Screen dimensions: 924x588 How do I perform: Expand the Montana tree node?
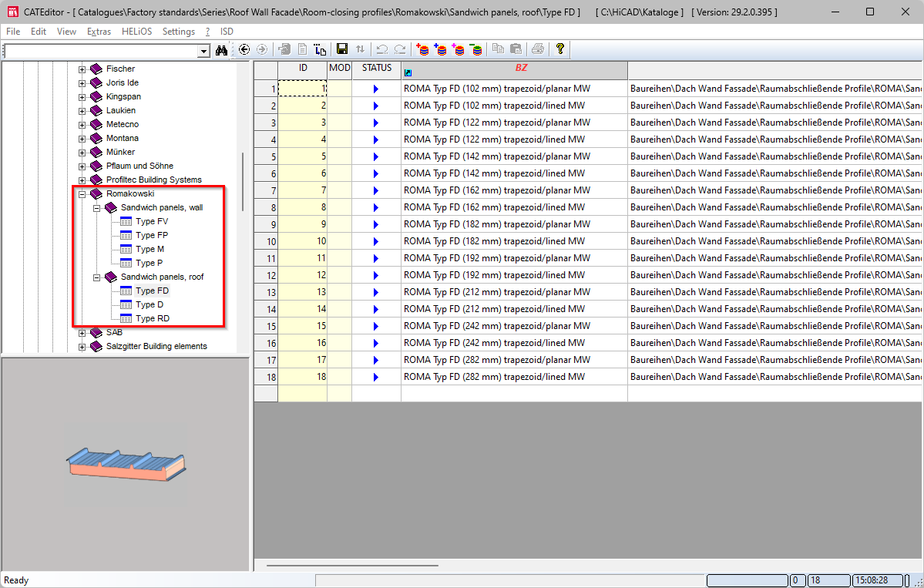82,139
